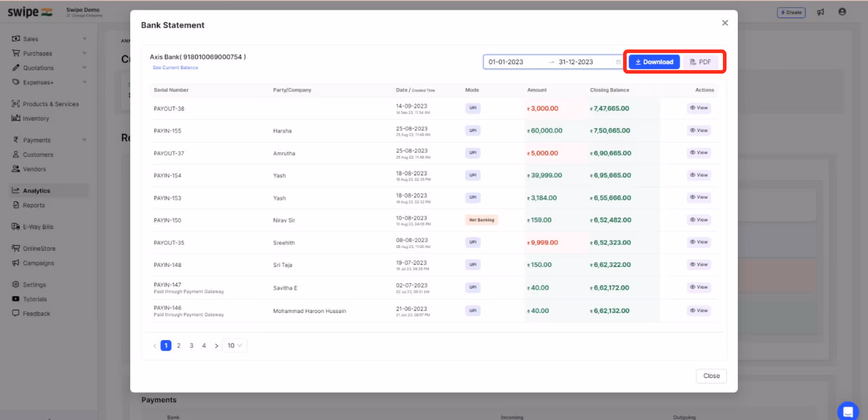The height and width of the screenshot is (420, 868).
Task: View the PAYIN-153 transaction
Action: [x=699, y=197]
